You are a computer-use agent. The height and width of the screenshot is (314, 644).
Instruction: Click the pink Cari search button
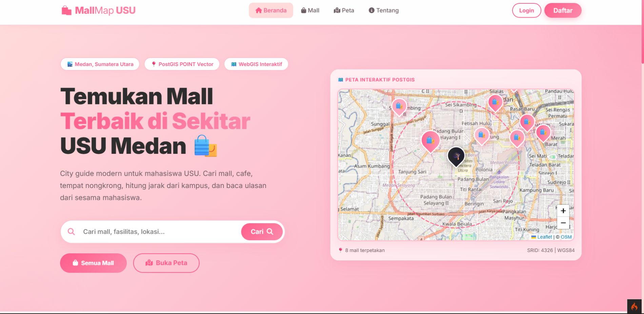262,232
